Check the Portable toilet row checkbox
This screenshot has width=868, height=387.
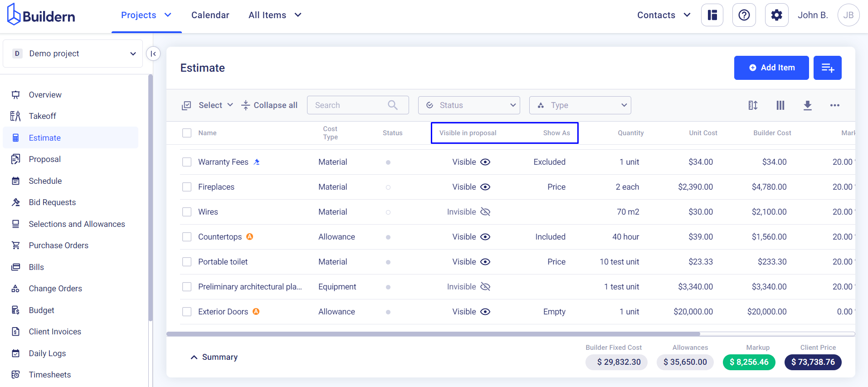(x=187, y=262)
